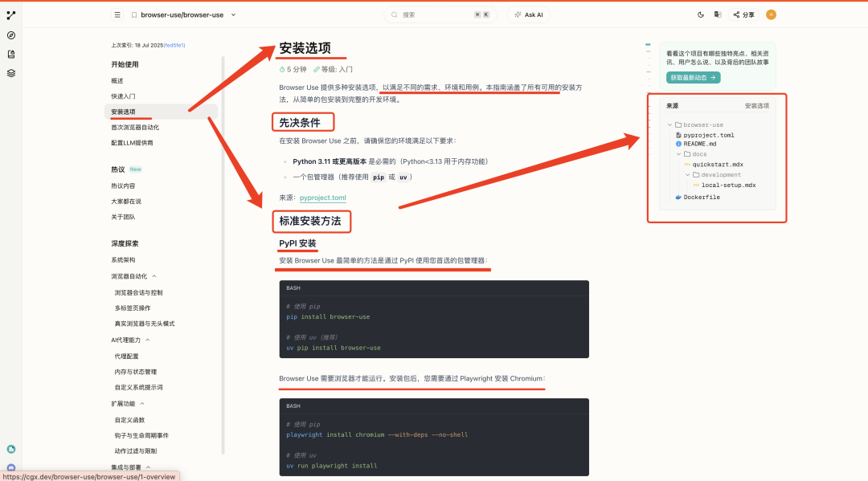
Task: Open 代理配置 in the sidebar
Action: coord(126,357)
